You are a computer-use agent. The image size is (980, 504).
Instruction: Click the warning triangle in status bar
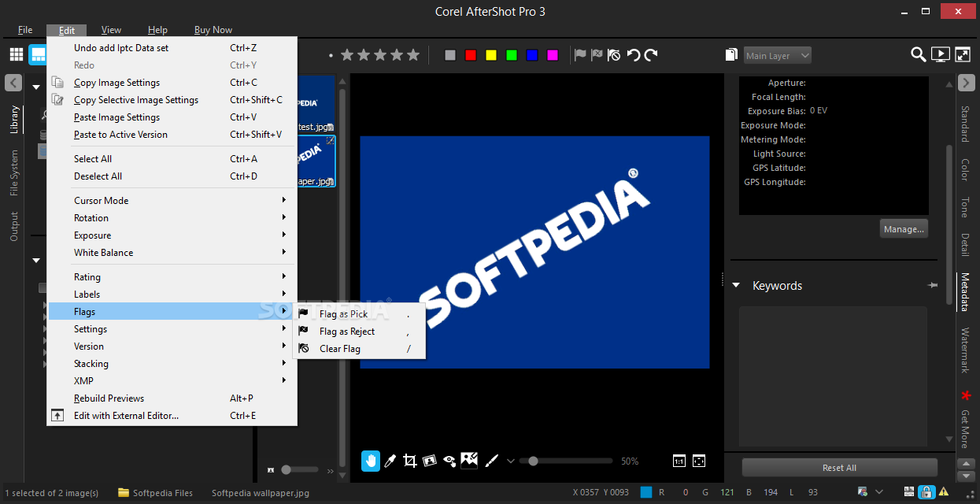point(944,492)
